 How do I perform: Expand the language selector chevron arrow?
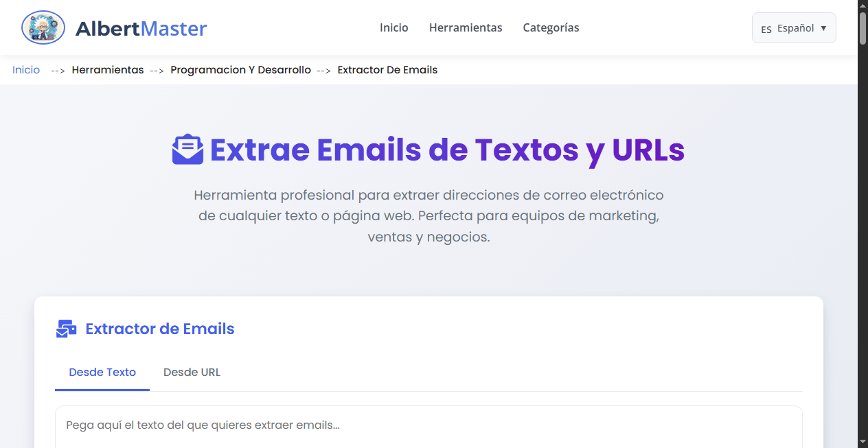(x=823, y=28)
